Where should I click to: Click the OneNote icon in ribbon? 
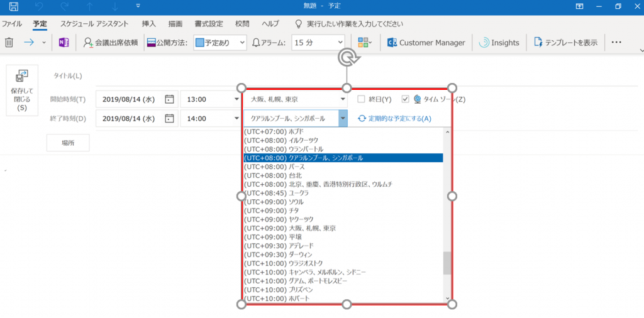(x=64, y=43)
